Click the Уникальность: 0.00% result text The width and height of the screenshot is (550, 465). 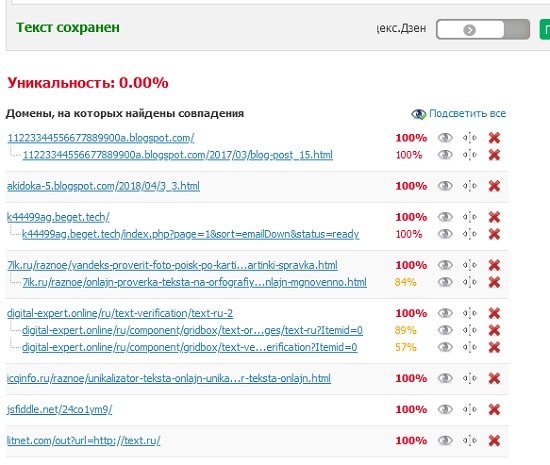point(88,83)
